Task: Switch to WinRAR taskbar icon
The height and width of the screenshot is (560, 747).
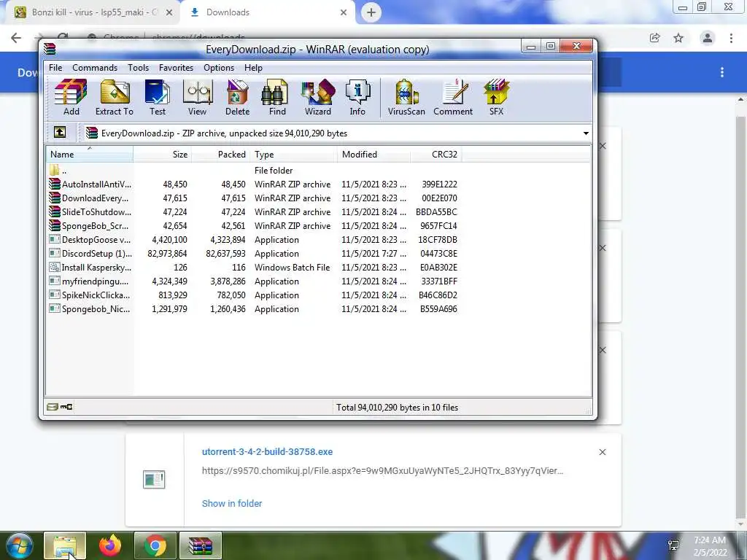Action: [201, 545]
